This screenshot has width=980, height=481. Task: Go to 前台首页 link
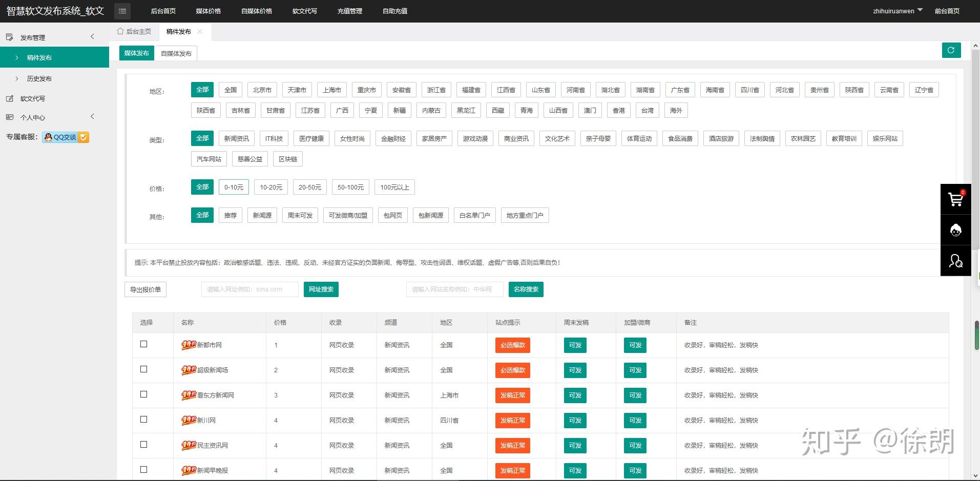(x=947, y=11)
